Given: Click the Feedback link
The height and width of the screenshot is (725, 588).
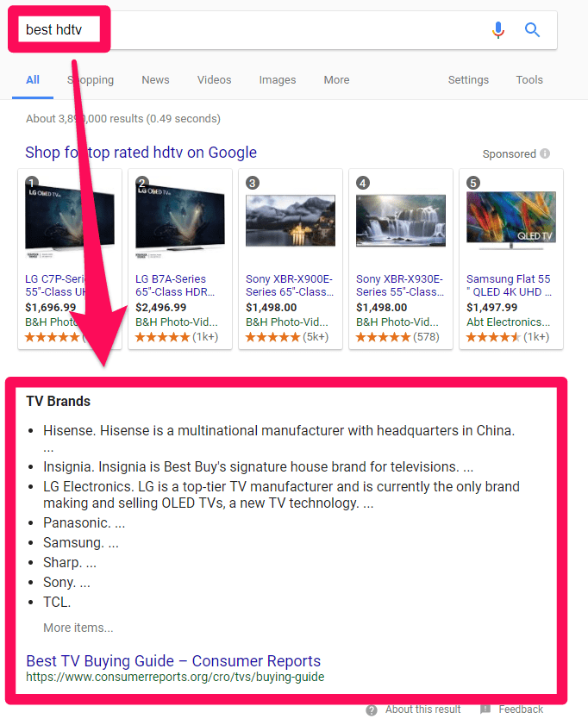Looking at the screenshot, I should 521,709.
